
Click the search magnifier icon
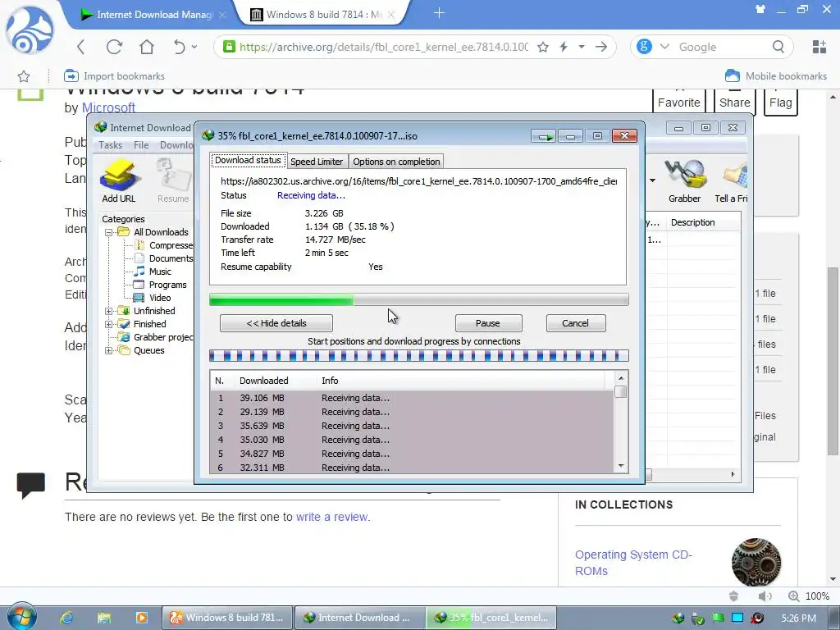coord(778,47)
